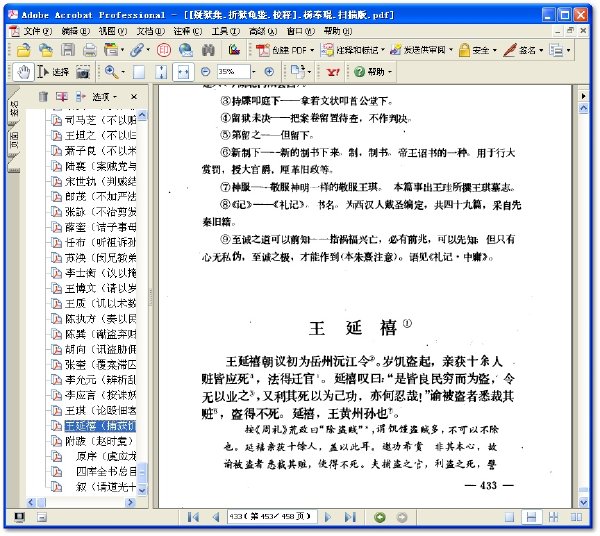The height and width of the screenshot is (536, 600).
Task: Open the 窗口 menu
Action: point(300,31)
